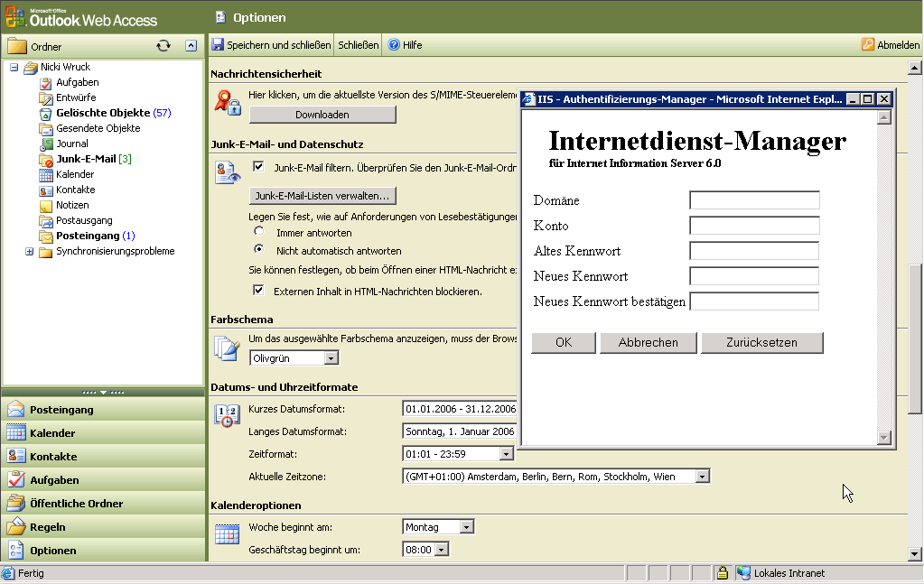Open the Zeitformat dropdown
924x584 pixels.
[x=506, y=454]
